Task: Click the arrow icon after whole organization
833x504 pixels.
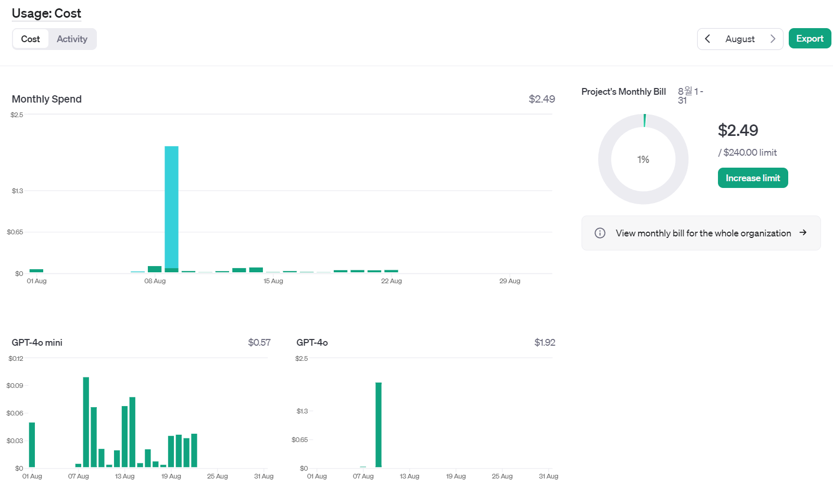Action: pos(803,233)
